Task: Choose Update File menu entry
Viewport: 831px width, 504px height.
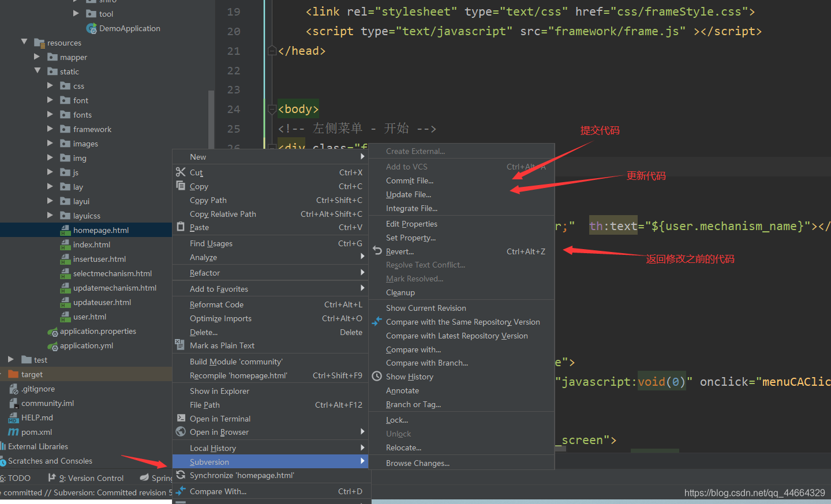Action: click(408, 194)
